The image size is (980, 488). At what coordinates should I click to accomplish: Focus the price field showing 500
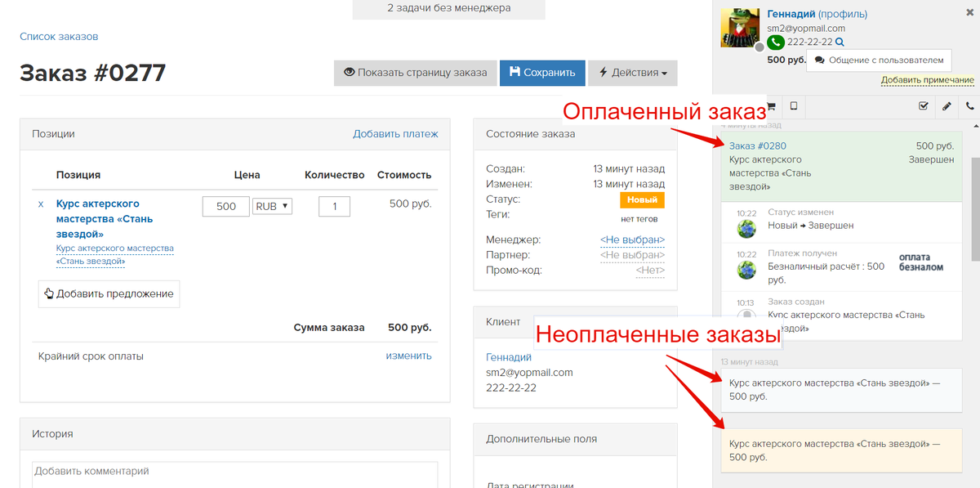225,206
